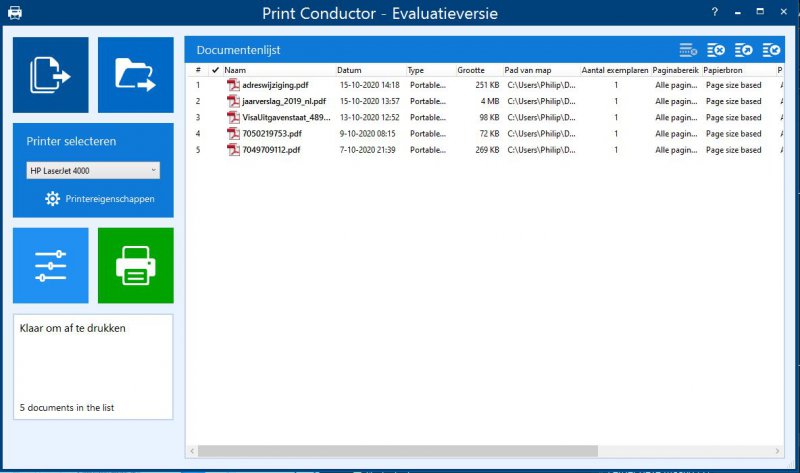Screen dimensions: 800x473
Task: Click the PDF icon of jaarverslag_2019_nl.pdf
Action: tap(233, 102)
